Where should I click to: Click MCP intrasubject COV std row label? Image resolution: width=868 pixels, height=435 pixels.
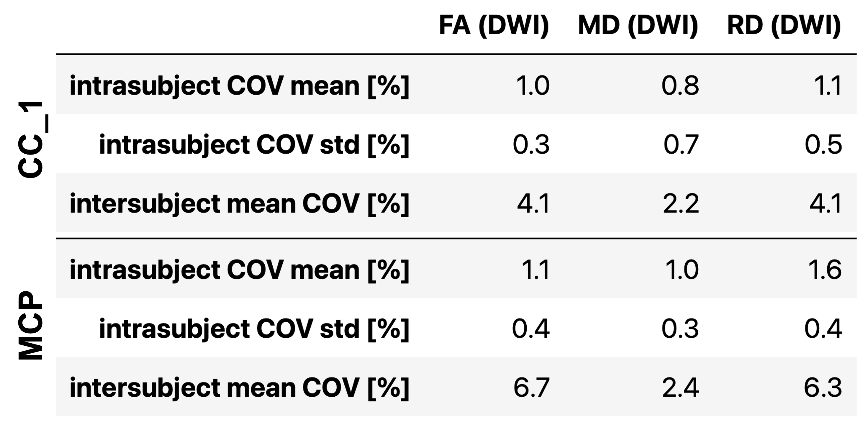click(254, 329)
